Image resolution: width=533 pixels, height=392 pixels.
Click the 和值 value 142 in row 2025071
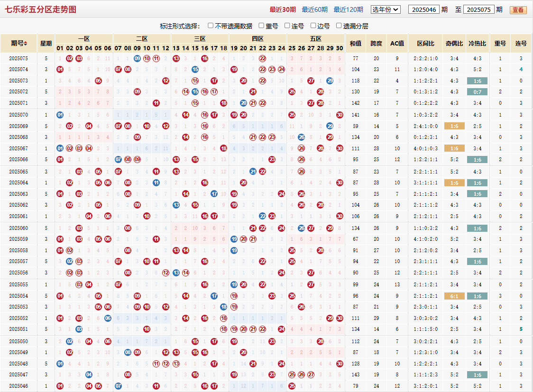(x=356, y=103)
